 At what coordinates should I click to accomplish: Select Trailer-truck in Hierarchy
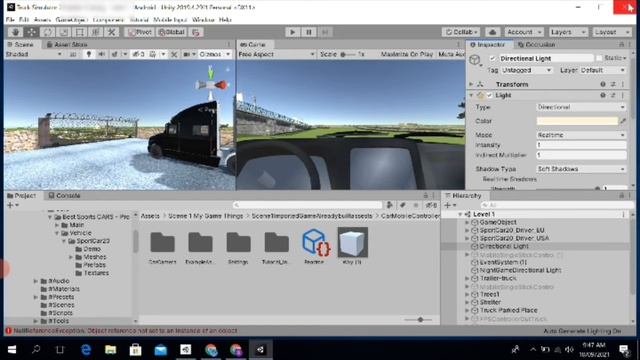pyautogui.click(x=498, y=278)
